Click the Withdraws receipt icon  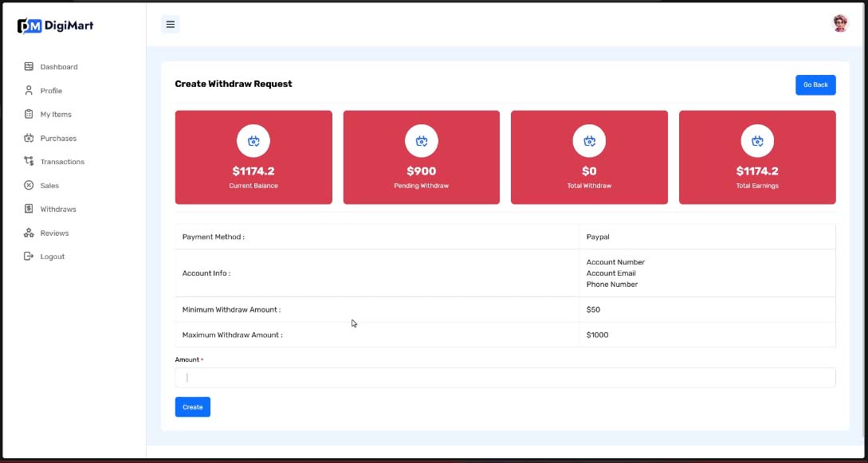pos(29,209)
